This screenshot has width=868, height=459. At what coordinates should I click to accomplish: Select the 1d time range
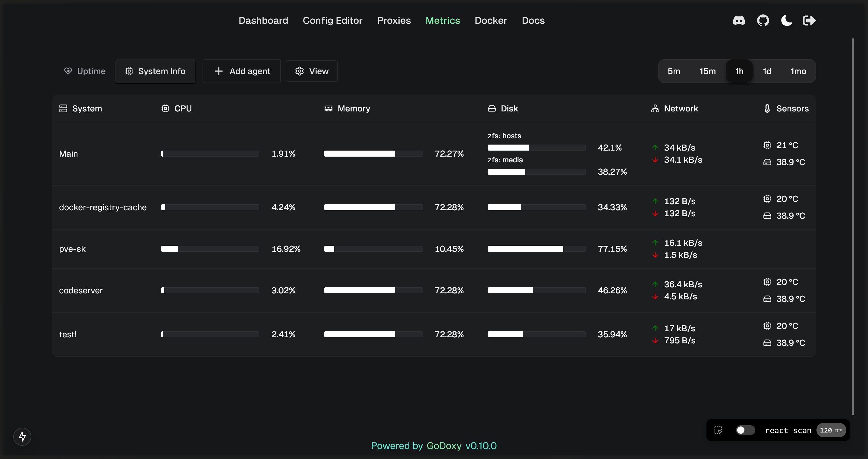(767, 71)
